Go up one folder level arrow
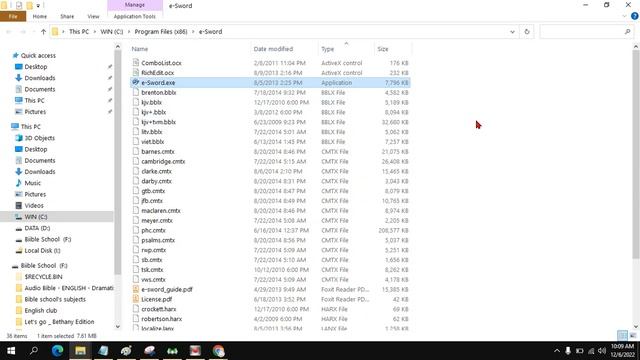 pyautogui.click(x=43, y=32)
